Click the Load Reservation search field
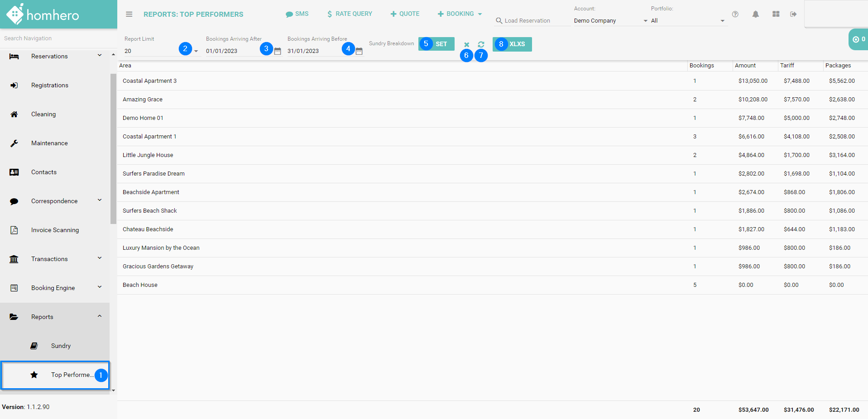 click(x=532, y=21)
